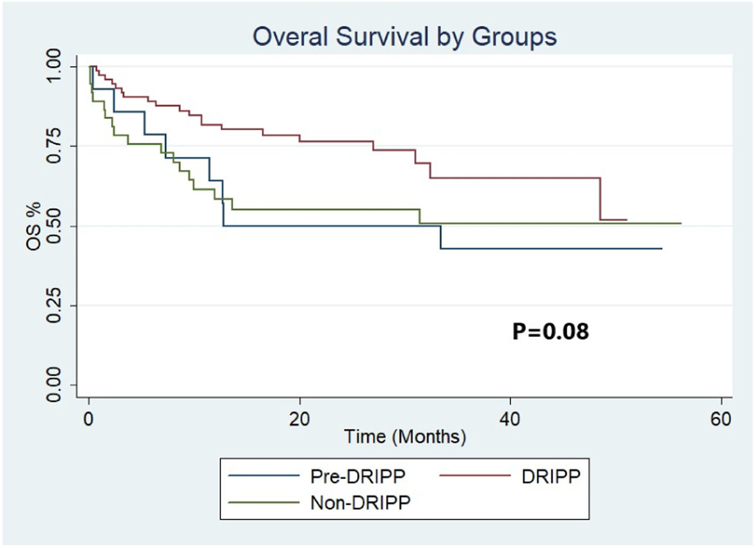Image resolution: width=756 pixels, height=548 pixels.
Task: Click the 40 tick on the time axis
Action: (x=510, y=419)
